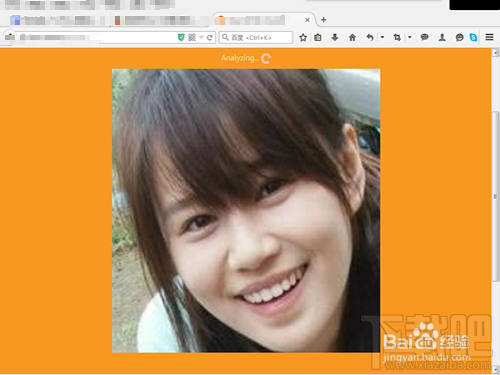The height and width of the screenshot is (375, 500).
Task: Click the uploaded face photo
Action: pos(246,211)
